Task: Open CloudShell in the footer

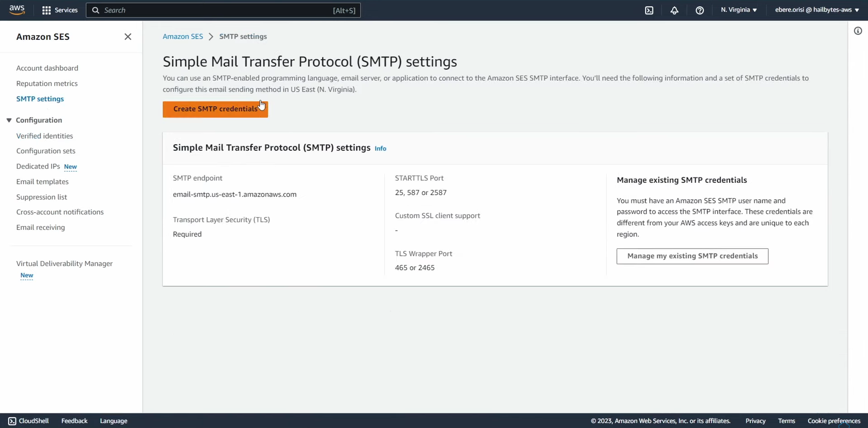Action: point(28,421)
